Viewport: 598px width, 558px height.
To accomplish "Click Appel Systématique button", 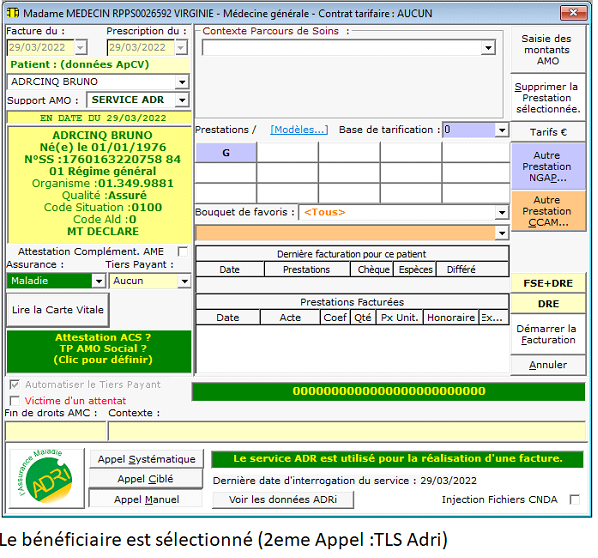I will pyautogui.click(x=146, y=459).
